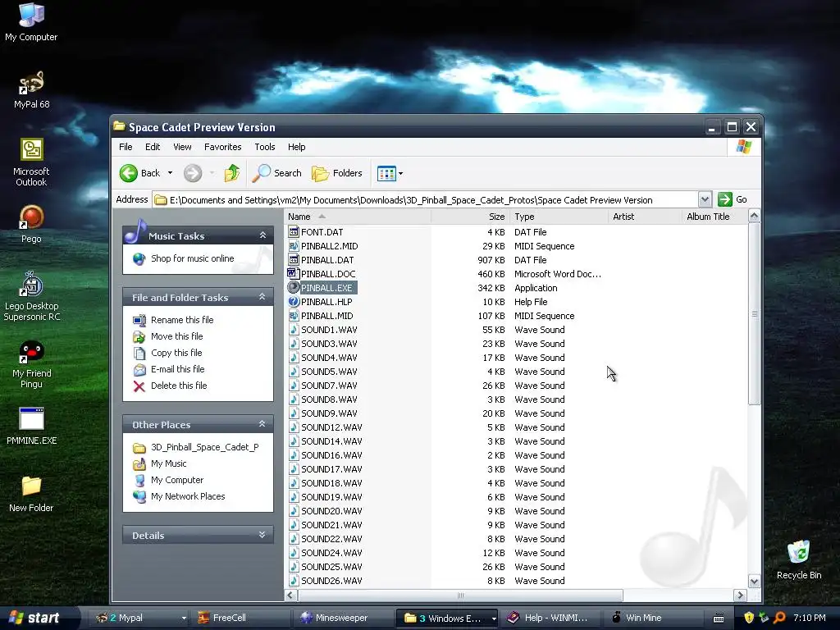The width and height of the screenshot is (840, 630).
Task: Open the Search pane
Action: [277, 173]
